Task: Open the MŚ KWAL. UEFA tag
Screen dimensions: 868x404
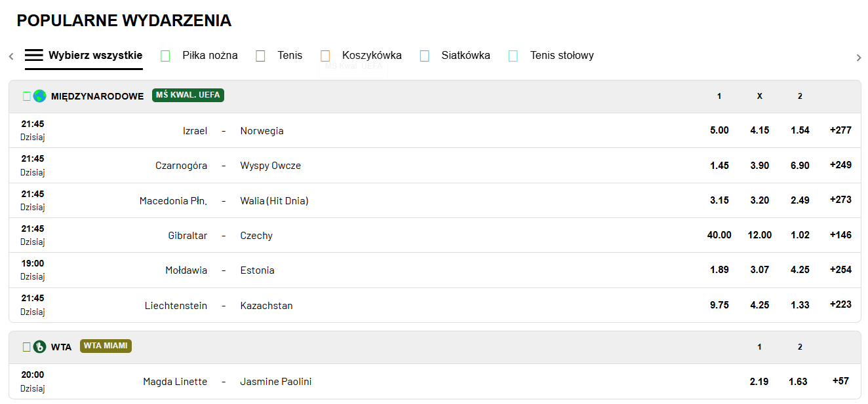Action: tap(188, 96)
